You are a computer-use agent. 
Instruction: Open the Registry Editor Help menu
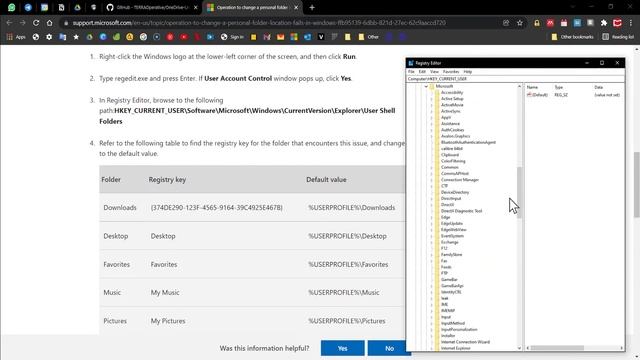tap(468, 72)
